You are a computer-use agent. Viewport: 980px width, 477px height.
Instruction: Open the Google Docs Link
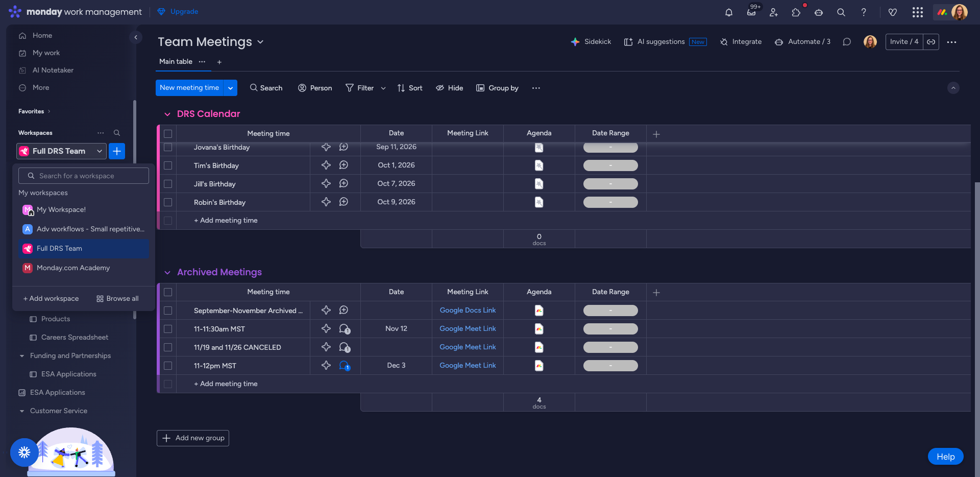[x=468, y=311]
